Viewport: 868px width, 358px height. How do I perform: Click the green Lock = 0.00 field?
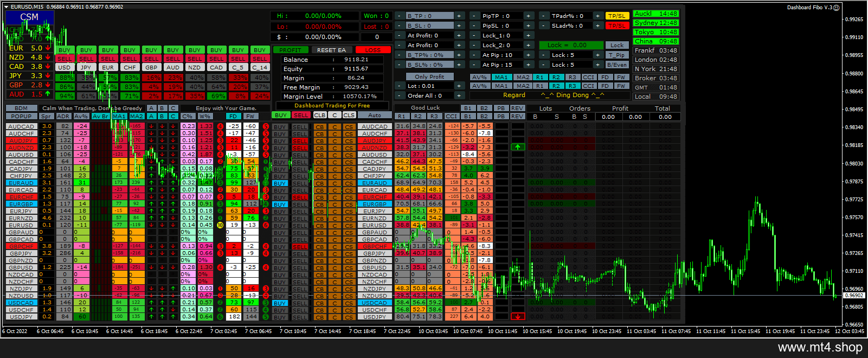[x=571, y=45]
